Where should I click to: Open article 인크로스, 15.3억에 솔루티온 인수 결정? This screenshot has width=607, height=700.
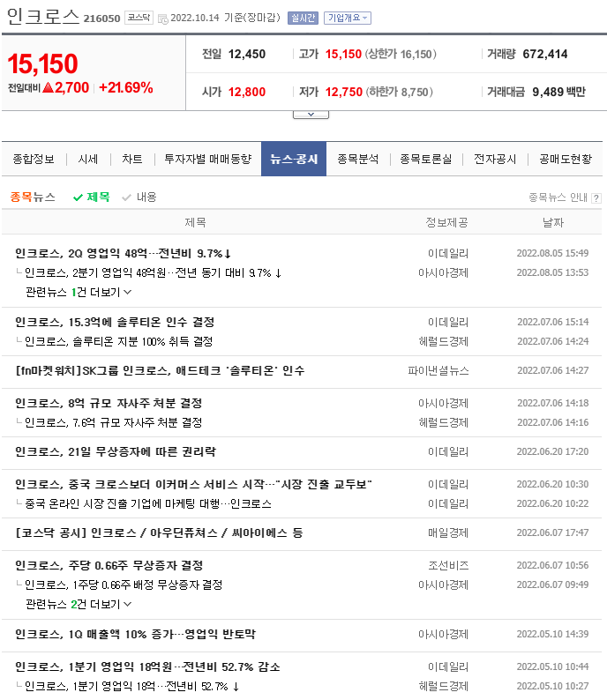pyautogui.click(x=115, y=323)
